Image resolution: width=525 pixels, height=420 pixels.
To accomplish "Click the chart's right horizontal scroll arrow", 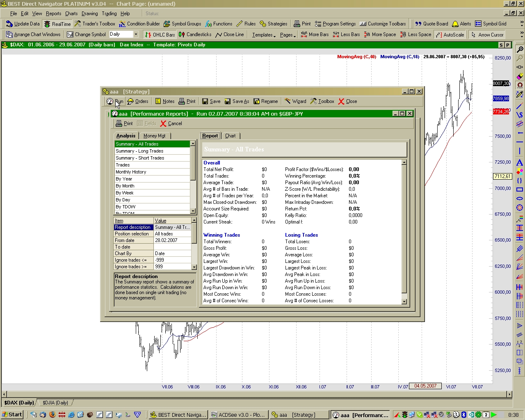I will tap(509, 394).
